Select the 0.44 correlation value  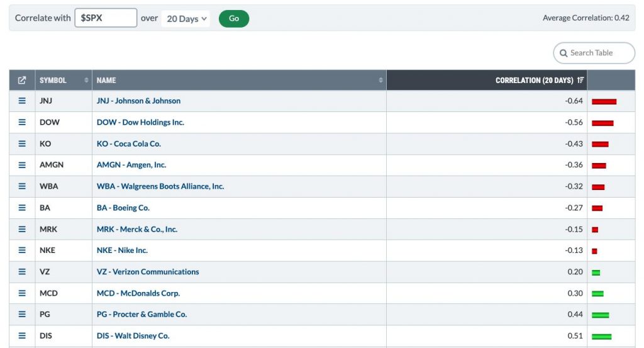pyautogui.click(x=575, y=314)
